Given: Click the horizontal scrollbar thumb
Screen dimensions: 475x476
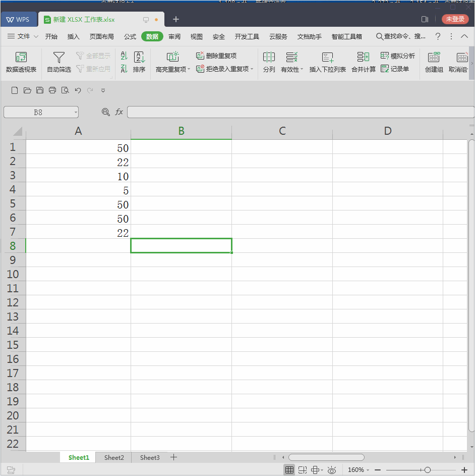Looking at the screenshot, I should [x=326, y=457].
